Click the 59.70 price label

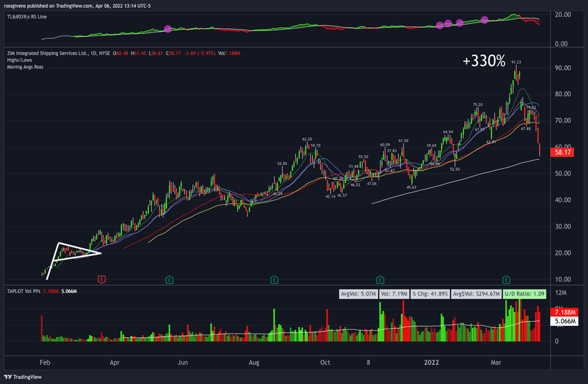tap(315, 145)
